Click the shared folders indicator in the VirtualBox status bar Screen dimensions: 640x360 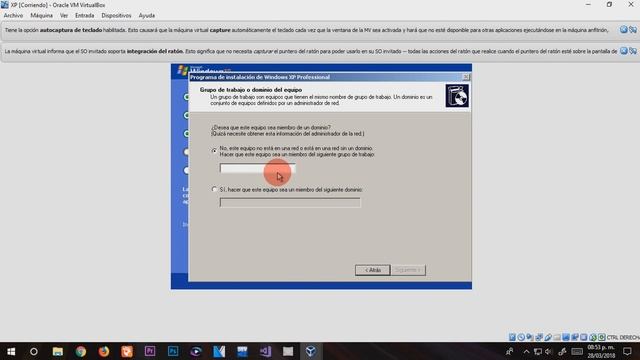(x=557, y=337)
